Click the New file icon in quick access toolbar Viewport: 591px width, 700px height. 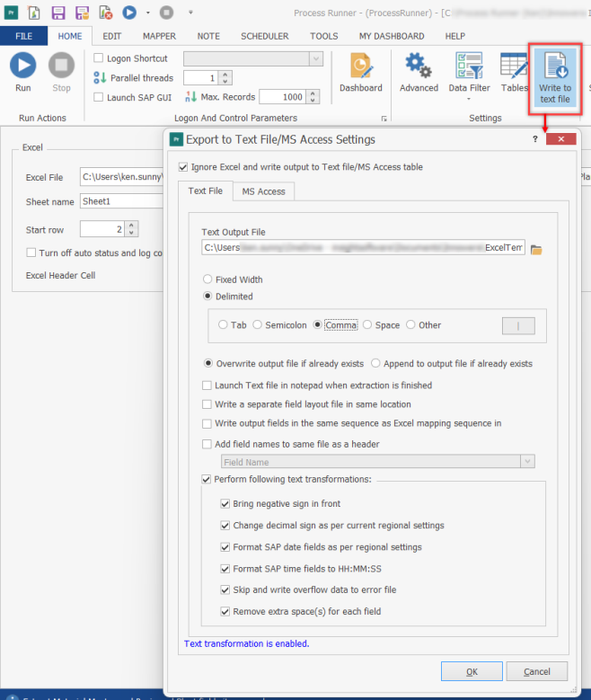click(x=34, y=13)
